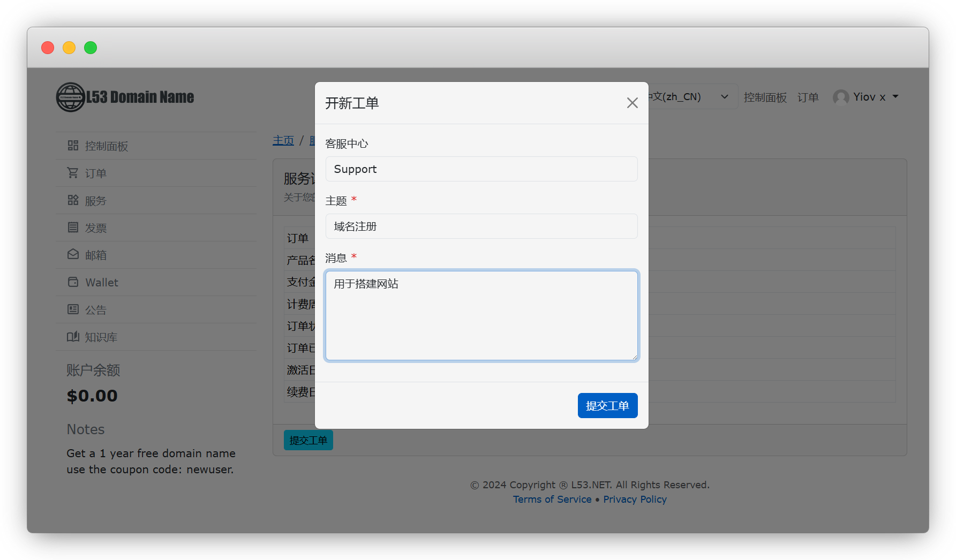The image size is (956, 560).
Task: Click the services widgets icon in sidebar
Action: click(x=73, y=200)
